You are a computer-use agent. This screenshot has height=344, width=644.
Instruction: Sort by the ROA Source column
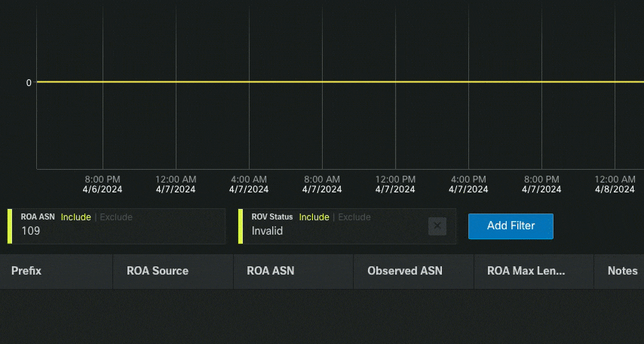pyautogui.click(x=158, y=271)
